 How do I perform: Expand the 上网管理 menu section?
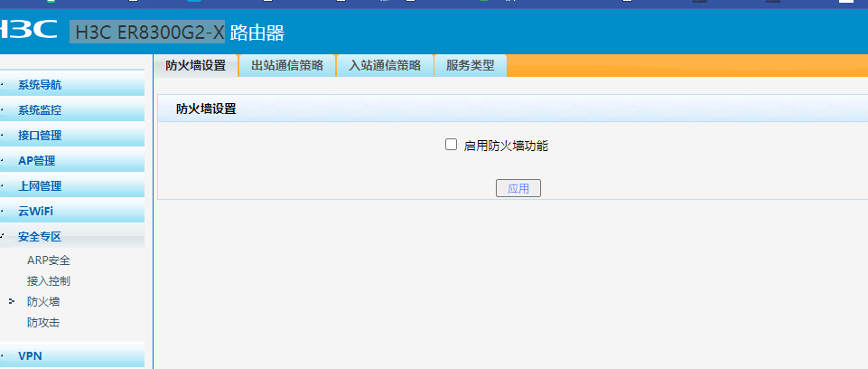(x=72, y=186)
